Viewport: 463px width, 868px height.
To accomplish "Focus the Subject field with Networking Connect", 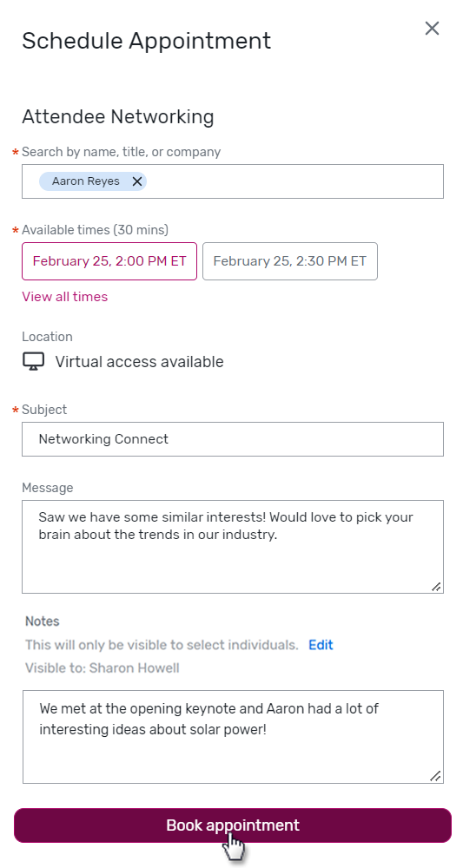I will (x=233, y=439).
